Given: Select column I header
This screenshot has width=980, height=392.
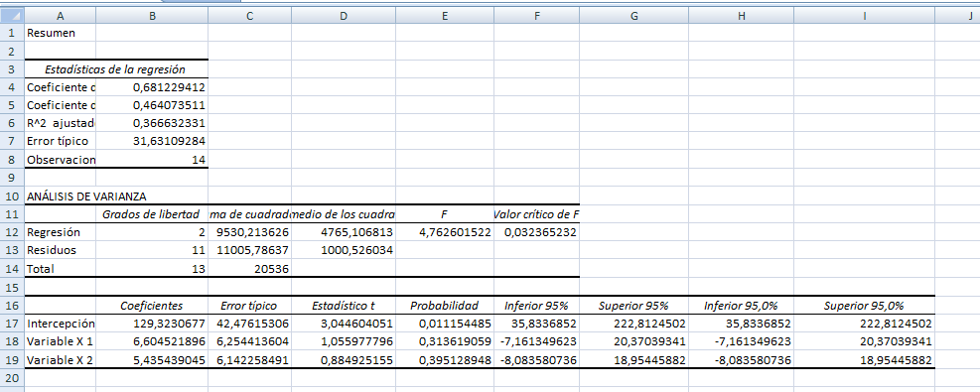Looking at the screenshot, I should click(865, 16).
